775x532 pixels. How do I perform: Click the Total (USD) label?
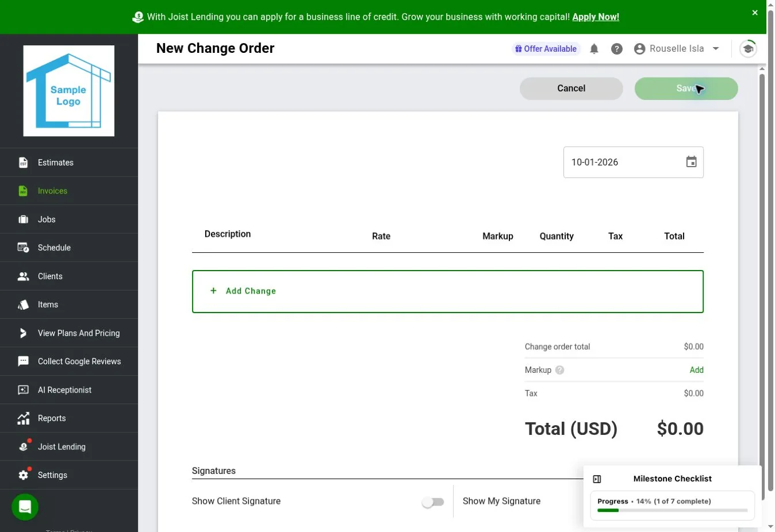[x=571, y=429]
